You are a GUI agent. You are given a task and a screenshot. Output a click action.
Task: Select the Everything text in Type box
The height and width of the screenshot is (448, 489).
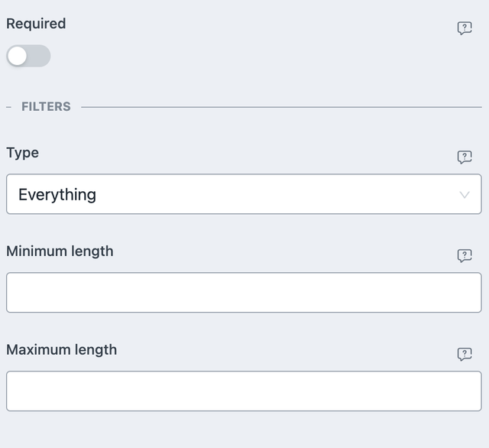pyautogui.click(x=57, y=194)
